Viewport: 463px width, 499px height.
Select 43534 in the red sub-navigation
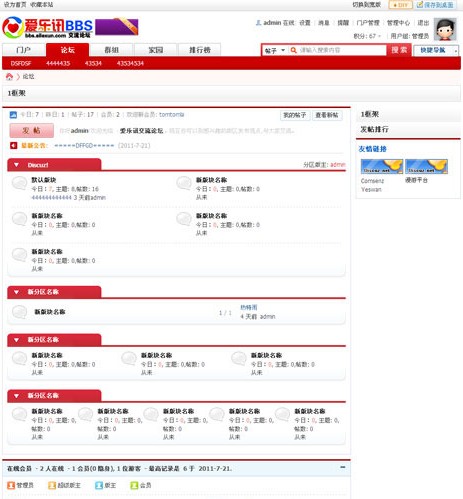93,63
